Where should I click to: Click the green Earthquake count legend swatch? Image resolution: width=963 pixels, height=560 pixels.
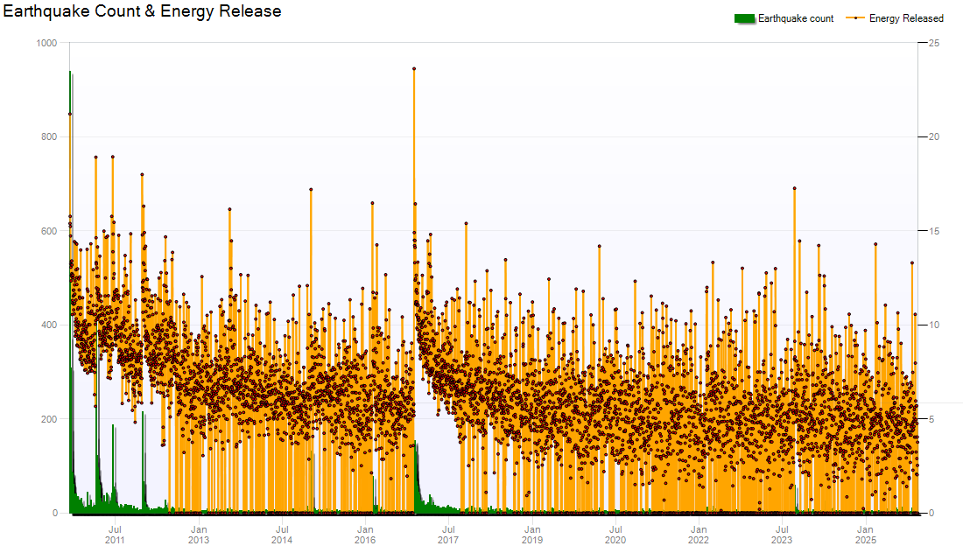point(744,18)
